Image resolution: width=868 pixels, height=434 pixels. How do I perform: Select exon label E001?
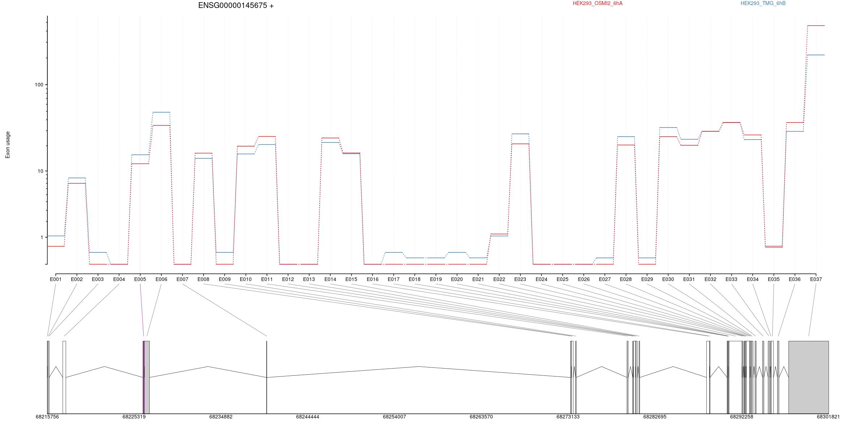tap(56, 280)
